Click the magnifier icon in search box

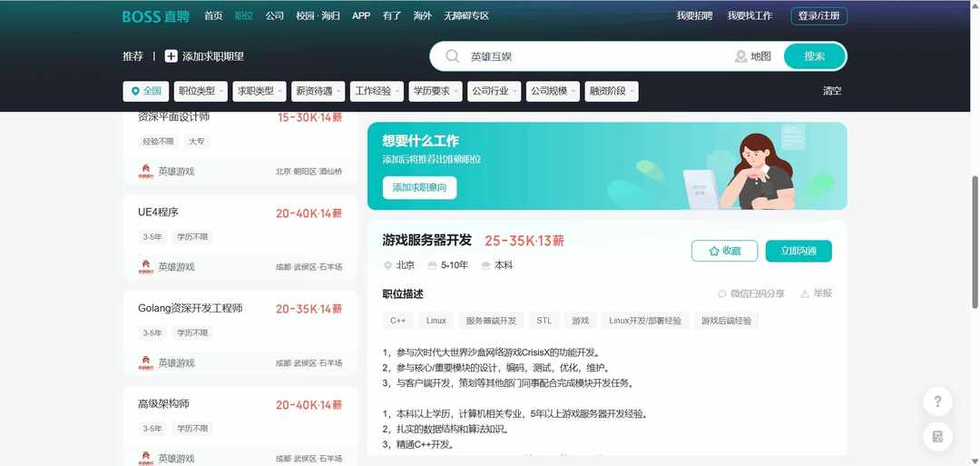pyautogui.click(x=452, y=56)
